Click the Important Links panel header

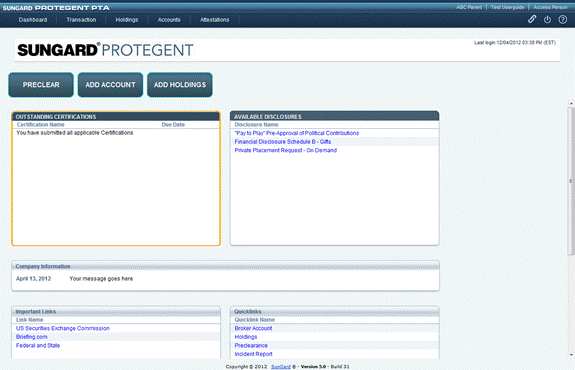coord(116,311)
